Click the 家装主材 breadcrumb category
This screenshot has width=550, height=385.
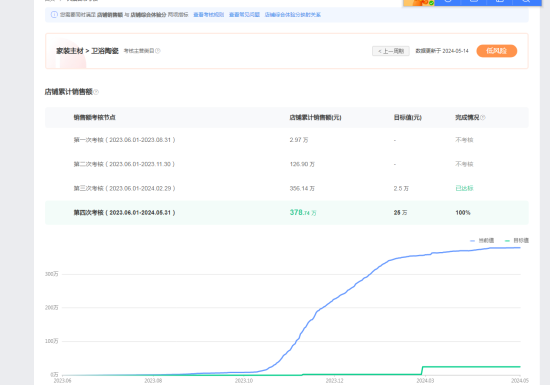(70, 51)
